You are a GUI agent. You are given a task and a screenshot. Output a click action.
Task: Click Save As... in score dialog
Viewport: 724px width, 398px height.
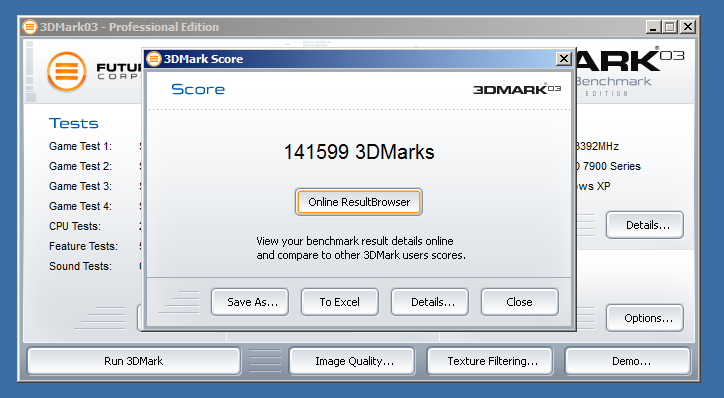[250, 302]
